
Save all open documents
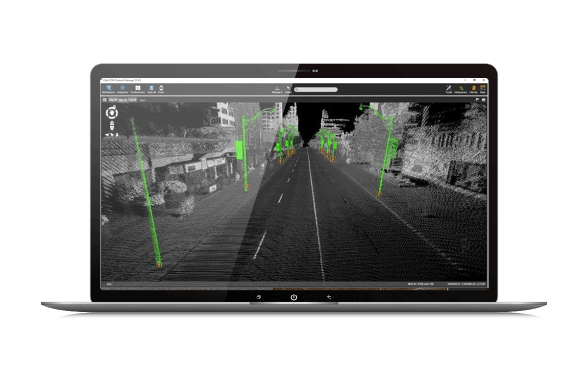tap(152, 89)
